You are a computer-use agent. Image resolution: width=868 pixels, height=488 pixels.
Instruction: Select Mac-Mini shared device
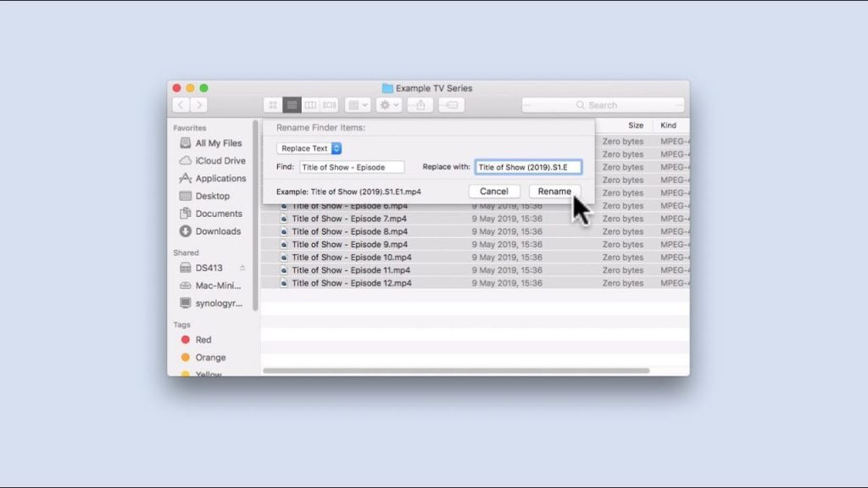coord(210,286)
